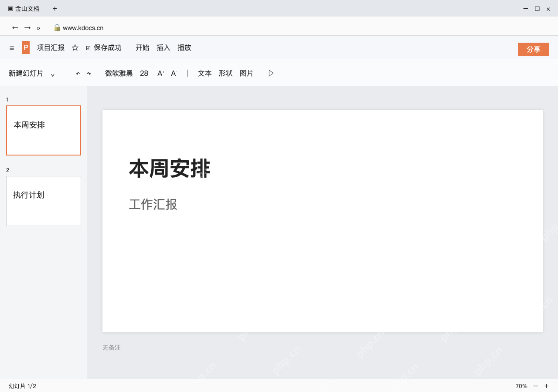This screenshot has width=558, height=392.
Task: Select slide 1 thumbnail 本周安排
Action: [44, 130]
